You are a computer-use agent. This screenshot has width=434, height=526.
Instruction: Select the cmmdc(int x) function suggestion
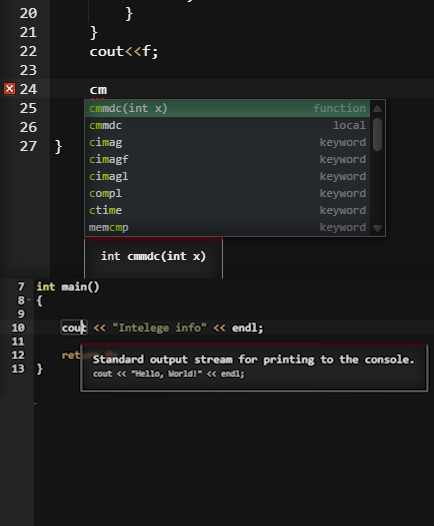227,108
